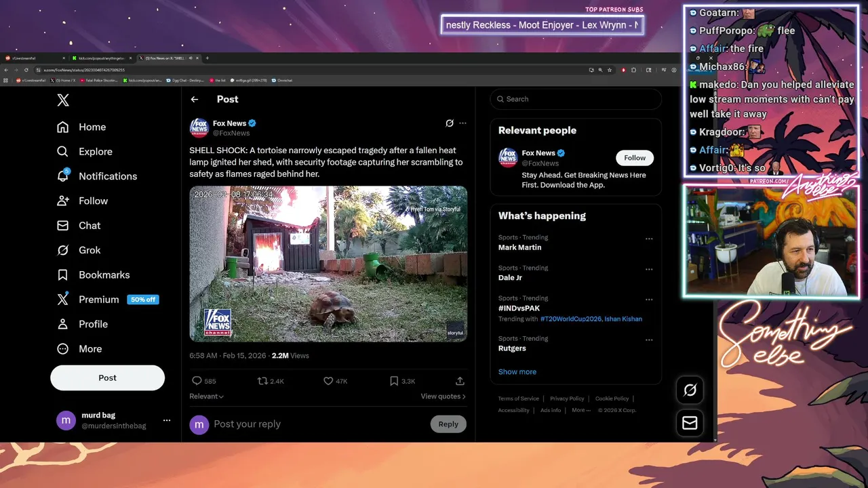
Task: Open Explore in the sidebar
Action: (85, 152)
